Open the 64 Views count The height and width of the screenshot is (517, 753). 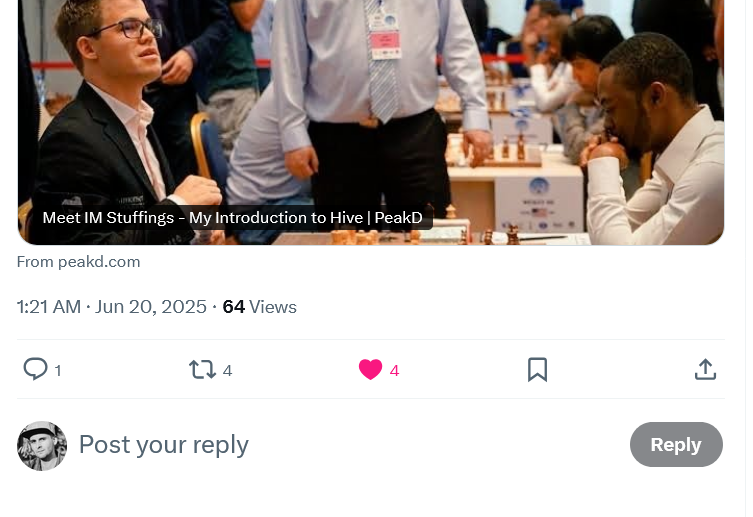259,307
